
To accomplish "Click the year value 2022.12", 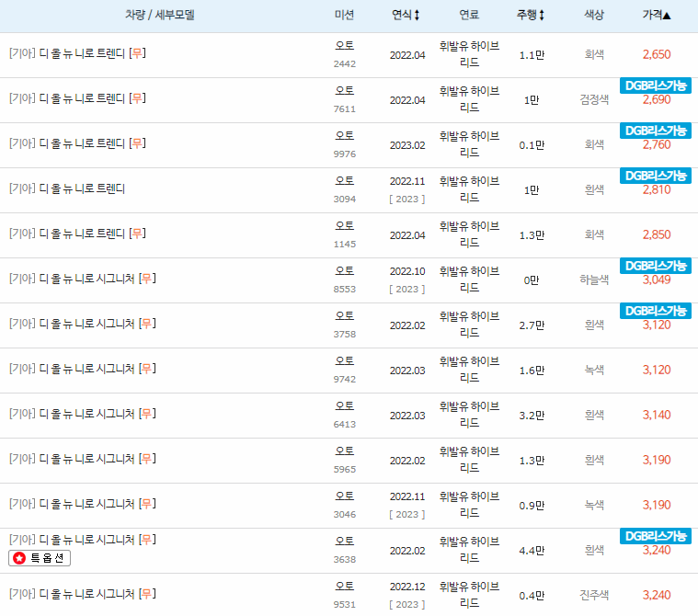I will tap(407, 587).
